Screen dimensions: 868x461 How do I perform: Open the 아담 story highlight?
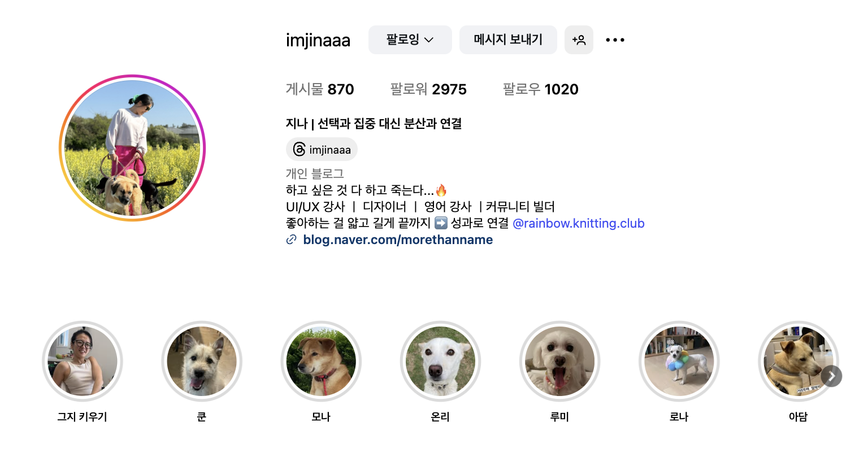coord(798,362)
